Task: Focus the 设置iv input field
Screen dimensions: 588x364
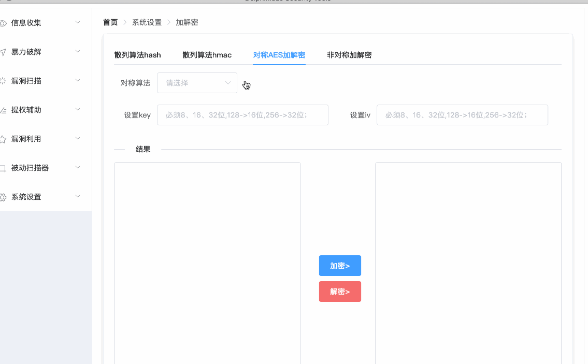Action: click(462, 115)
